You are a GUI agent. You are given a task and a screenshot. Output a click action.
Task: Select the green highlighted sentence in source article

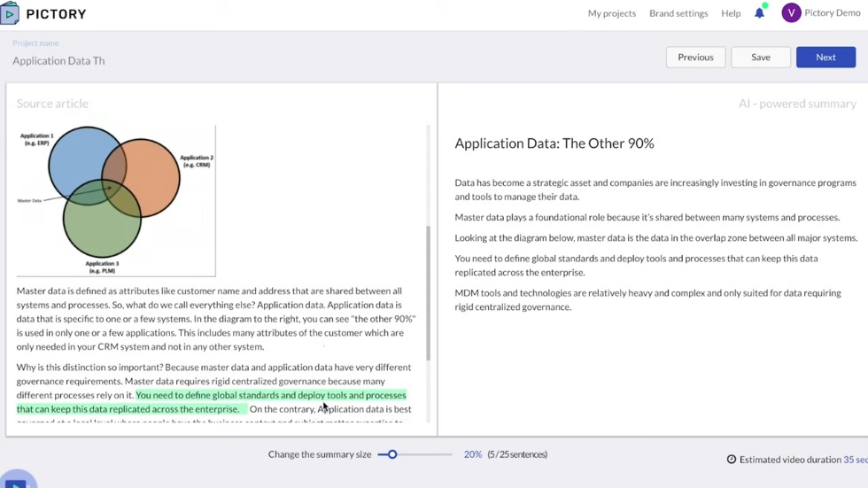click(x=211, y=402)
